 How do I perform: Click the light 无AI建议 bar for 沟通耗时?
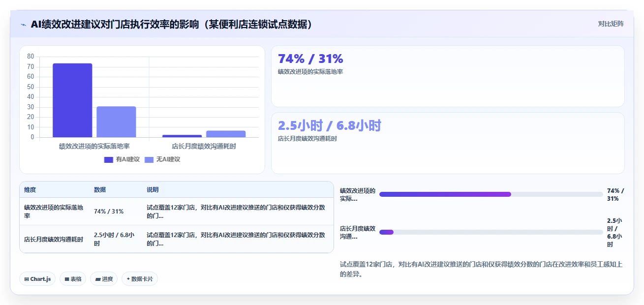pos(226,134)
